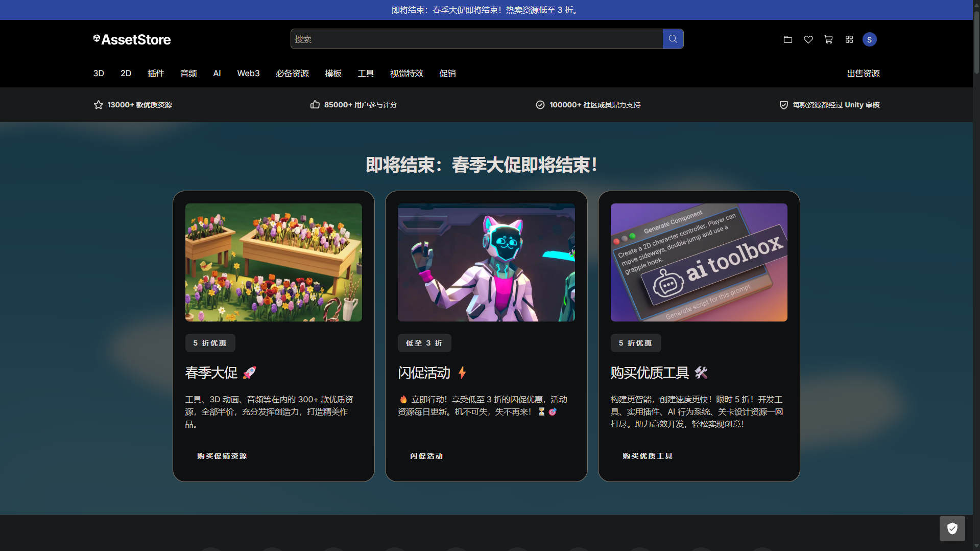The image size is (980, 551).
Task: Open the 2D category menu
Action: [x=126, y=74]
